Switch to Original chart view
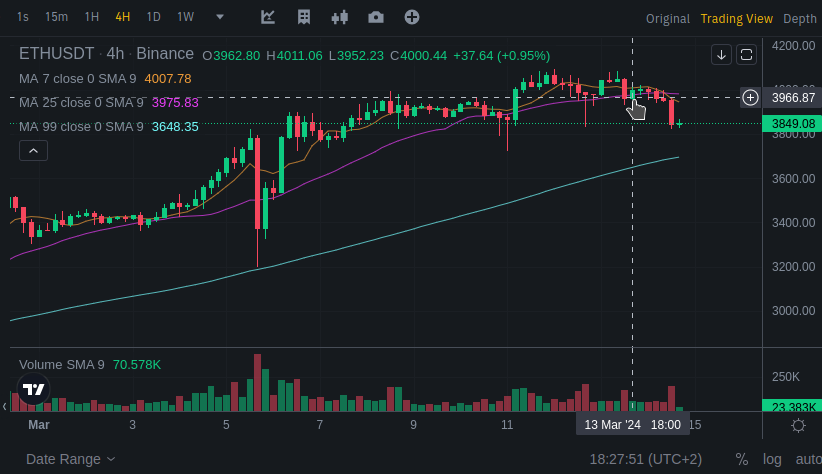The height and width of the screenshot is (474, 822). click(667, 19)
